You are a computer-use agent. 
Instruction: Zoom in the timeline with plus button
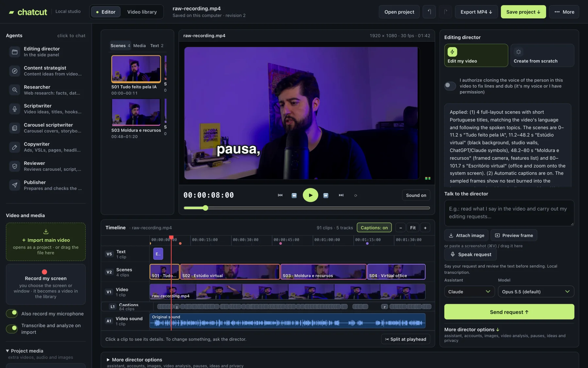425,228
